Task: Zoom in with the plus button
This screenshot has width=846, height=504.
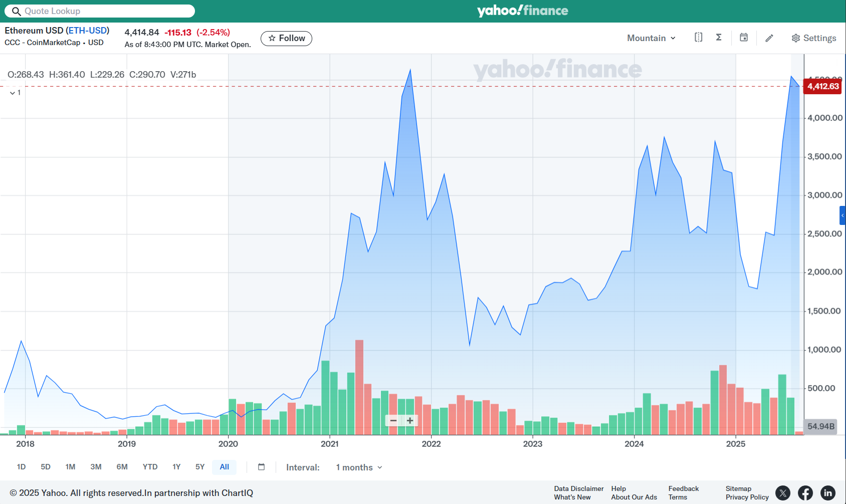Action: (x=410, y=421)
